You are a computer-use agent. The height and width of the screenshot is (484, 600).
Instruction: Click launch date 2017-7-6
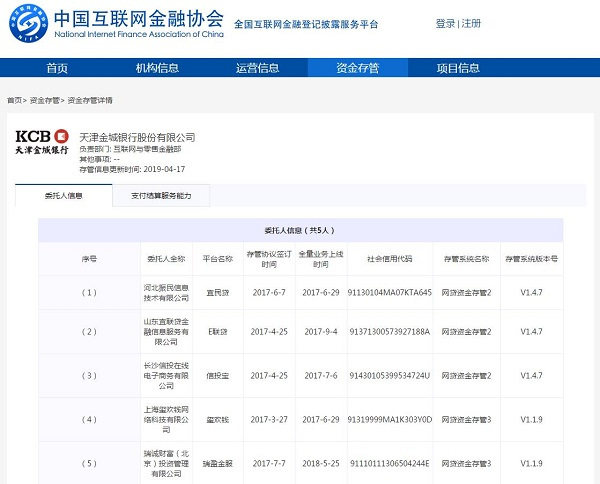321,376
